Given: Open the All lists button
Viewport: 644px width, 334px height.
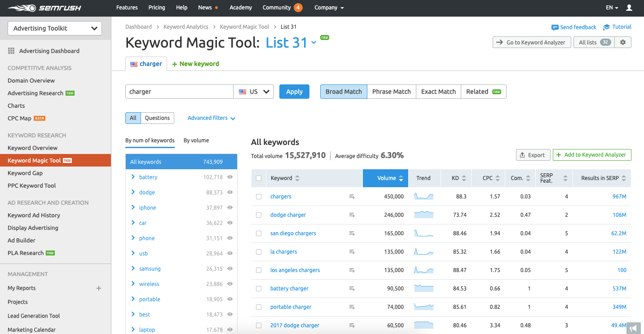Looking at the screenshot, I should (594, 42).
